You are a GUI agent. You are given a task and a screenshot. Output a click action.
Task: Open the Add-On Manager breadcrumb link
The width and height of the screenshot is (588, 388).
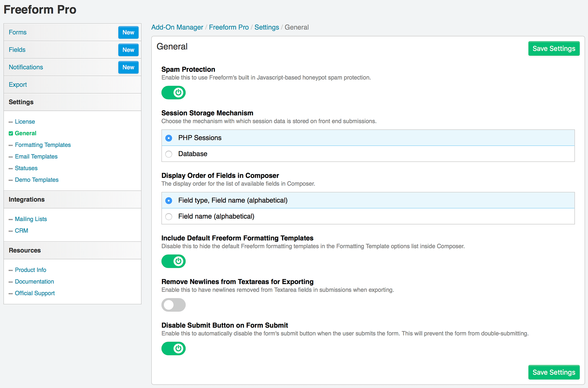point(177,27)
